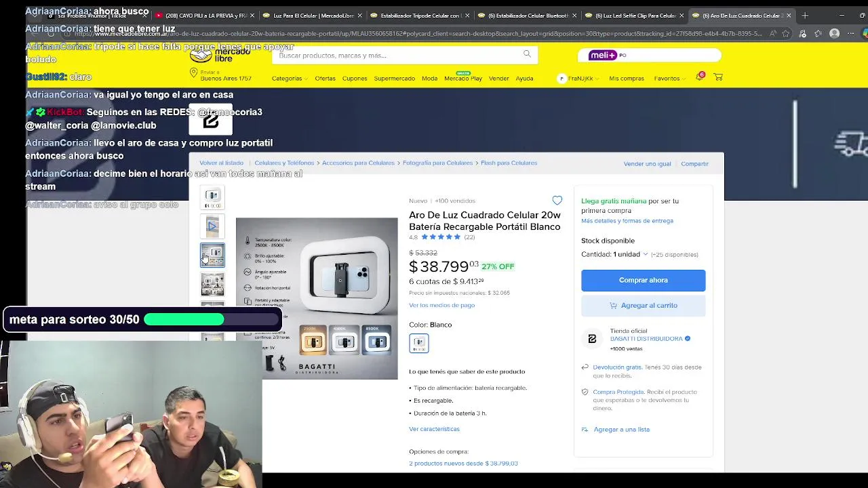Open the Moda menu item
Screen dimensions: 868x488
[x=430, y=79]
